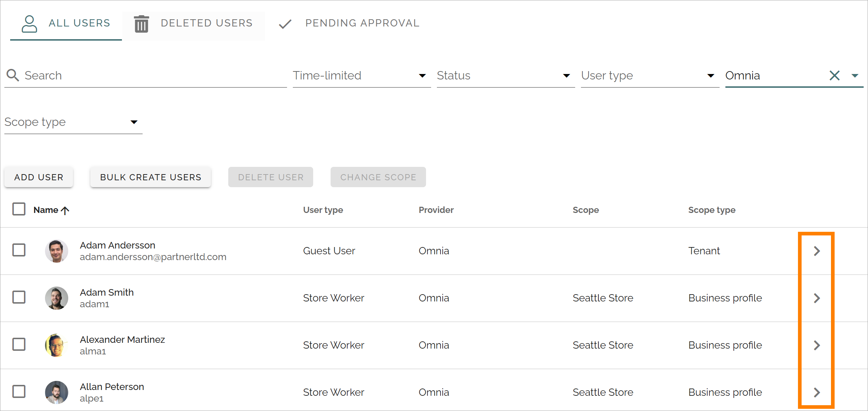Click the Scope column header
The height and width of the screenshot is (411, 868).
[586, 210]
